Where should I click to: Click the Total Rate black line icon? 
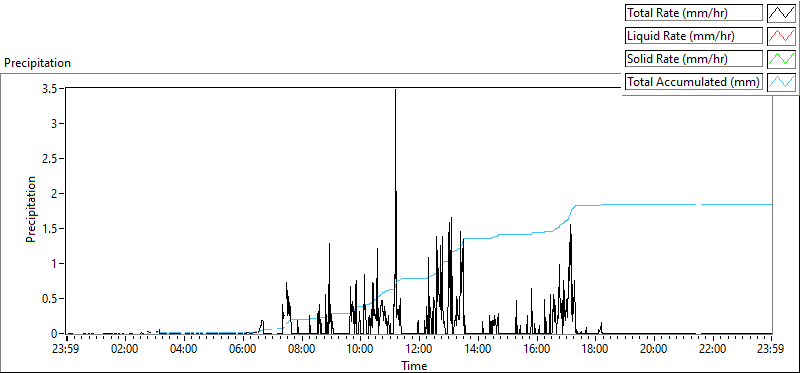click(781, 13)
